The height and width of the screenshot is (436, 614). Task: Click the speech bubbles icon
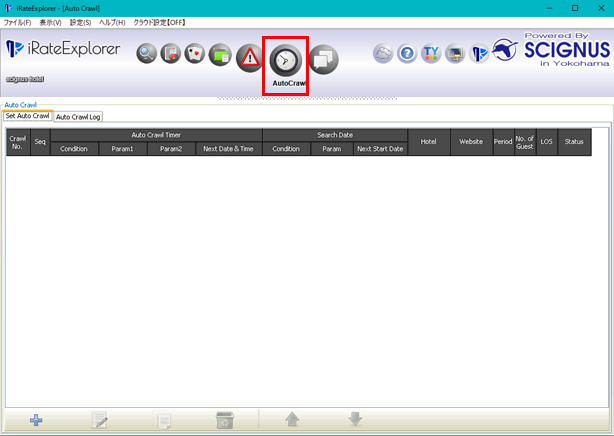(x=324, y=60)
